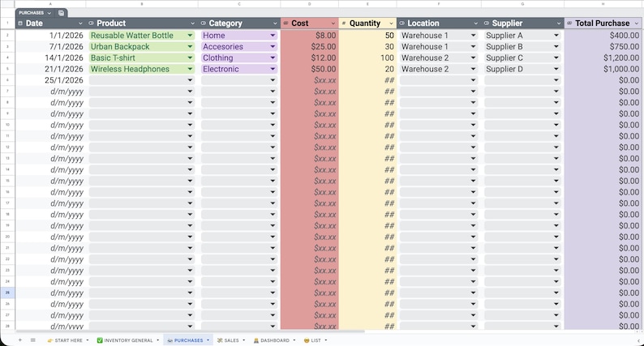Viewport: 644px width, 346px height.
Task: Open the Supplier C dropdown
Action: [556, 58]
